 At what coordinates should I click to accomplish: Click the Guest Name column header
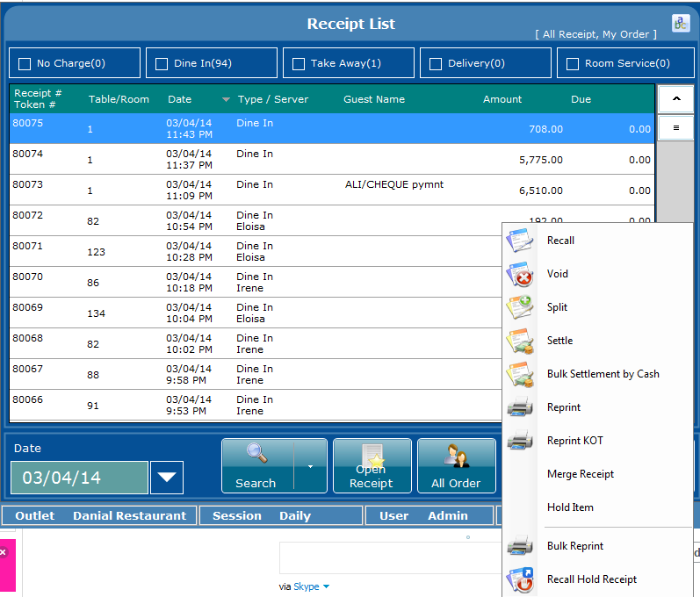click(374, 99)
